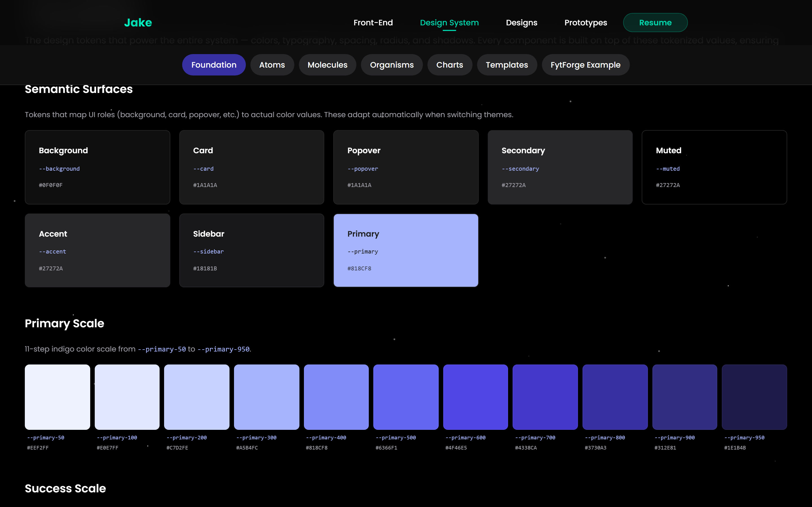Open the Resume page

pos(655,23)
